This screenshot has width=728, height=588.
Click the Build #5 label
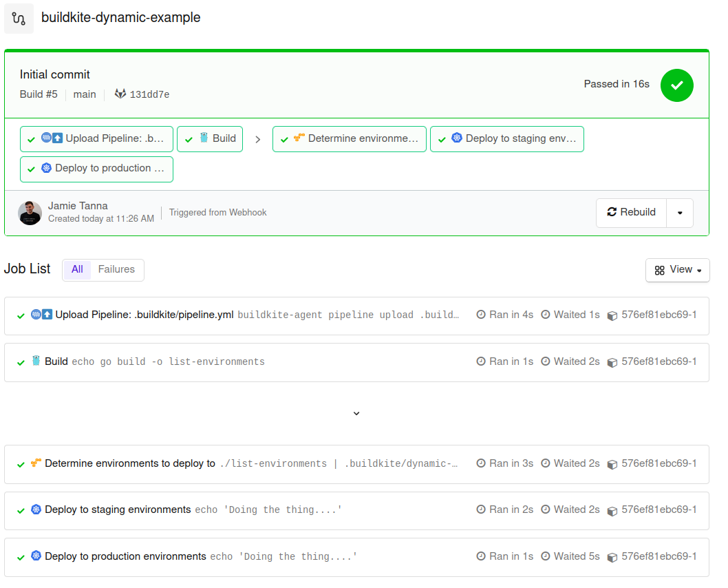pyautogui.click(x=39, y=94)
